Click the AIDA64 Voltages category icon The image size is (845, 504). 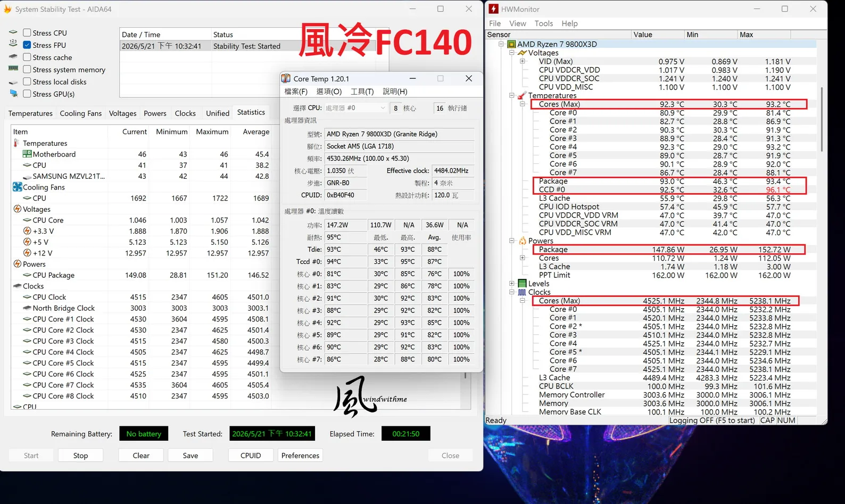click(18, 209)
